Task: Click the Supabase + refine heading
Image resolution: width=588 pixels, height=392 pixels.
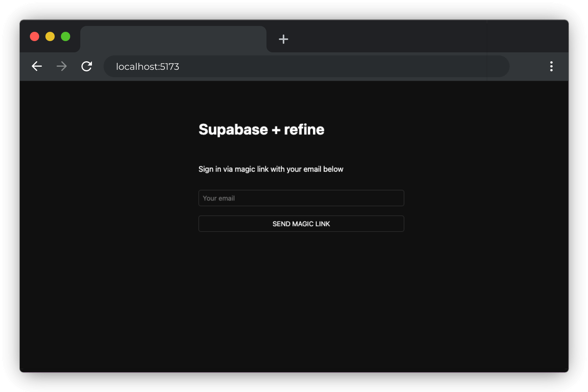Action: point(261,129)
